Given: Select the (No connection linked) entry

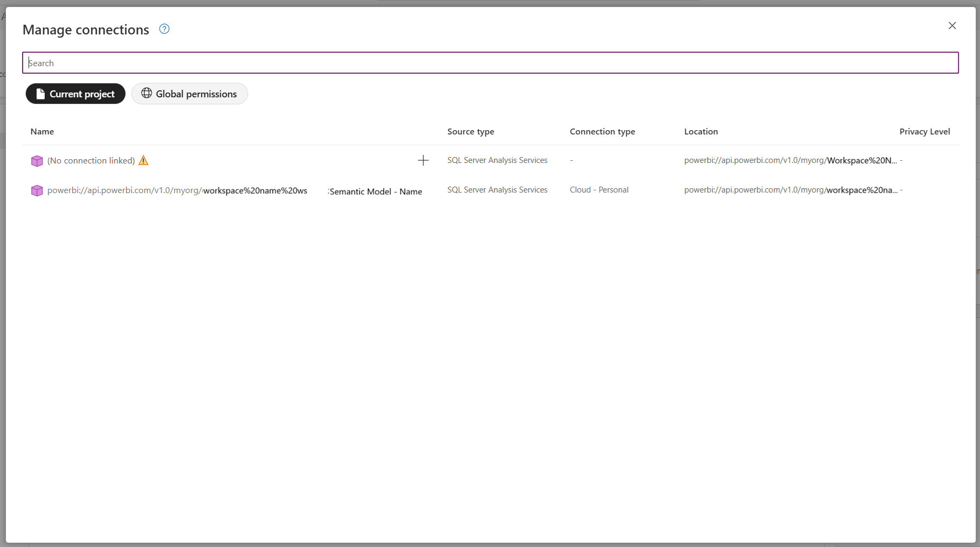Looking at the screenshot, I should 91,160.
